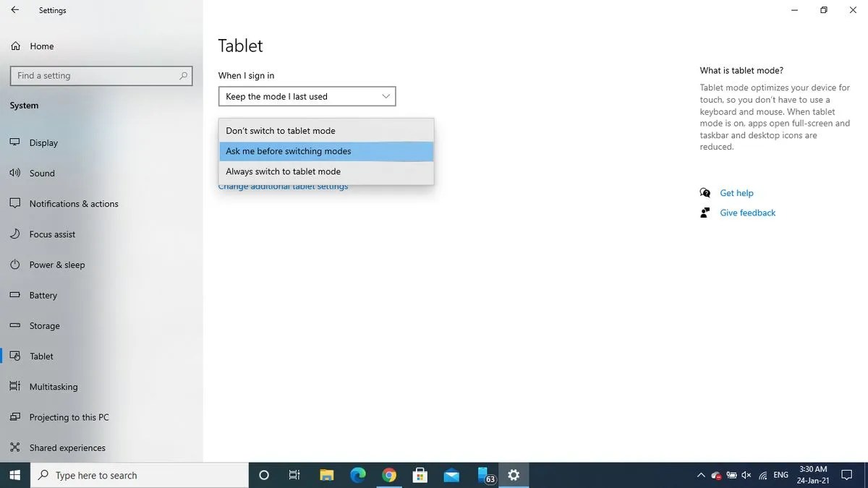Open Battery settings
The image size is (868, 488).
(43, 295)
